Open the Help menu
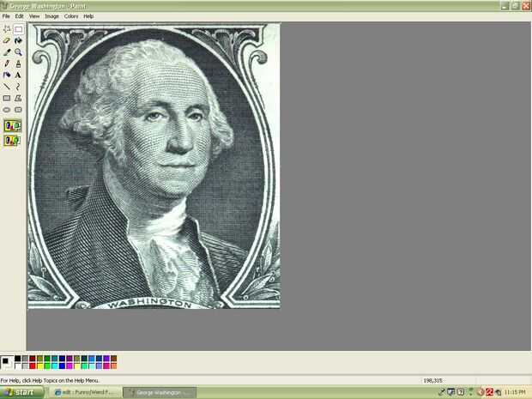 click(88, 16)
